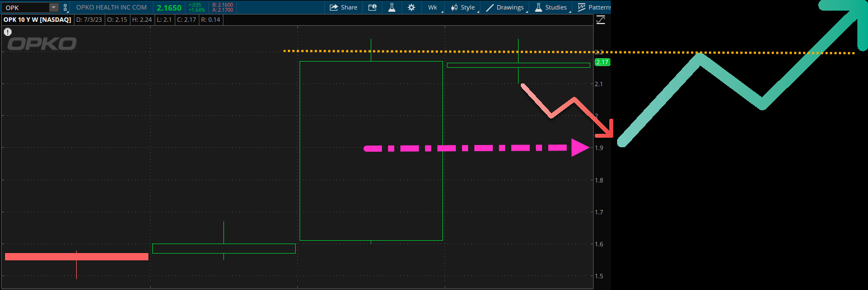Open the Drawings menu
This screenshot has width=868, height=290.
pyautogui.click(x=505, y=8)
